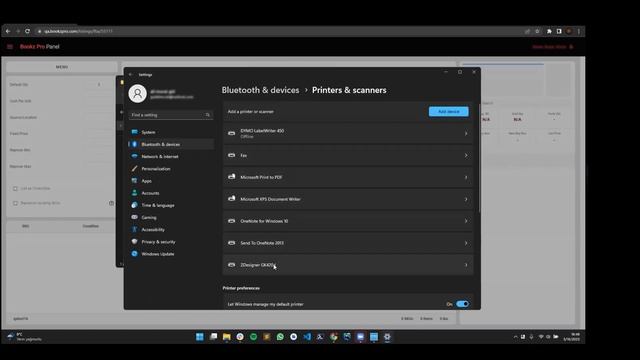Expand the ZDesigner printer chevron
The height and width of the screenshot is (360, 640).
(466, 265)
